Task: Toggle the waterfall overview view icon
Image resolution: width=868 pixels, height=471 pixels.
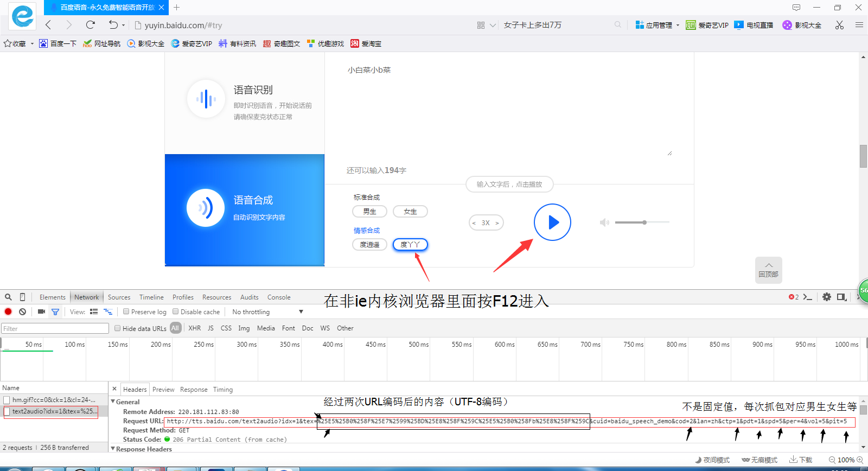Action: coord(108,311)
